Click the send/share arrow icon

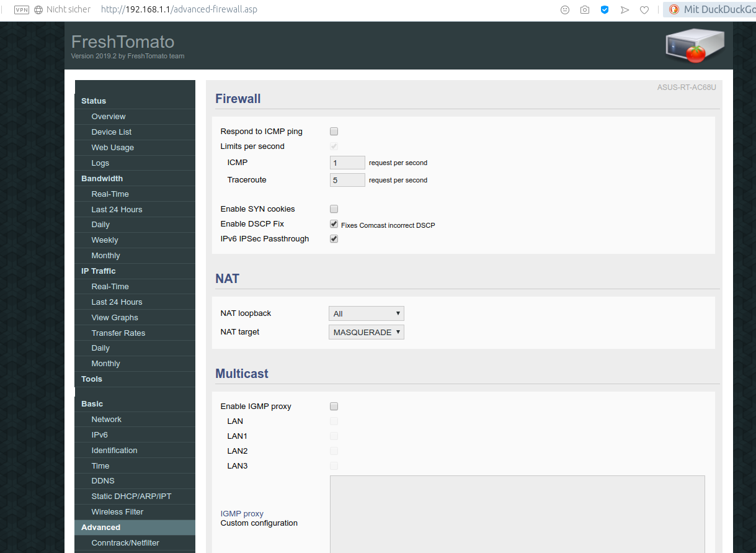point(625,9)
